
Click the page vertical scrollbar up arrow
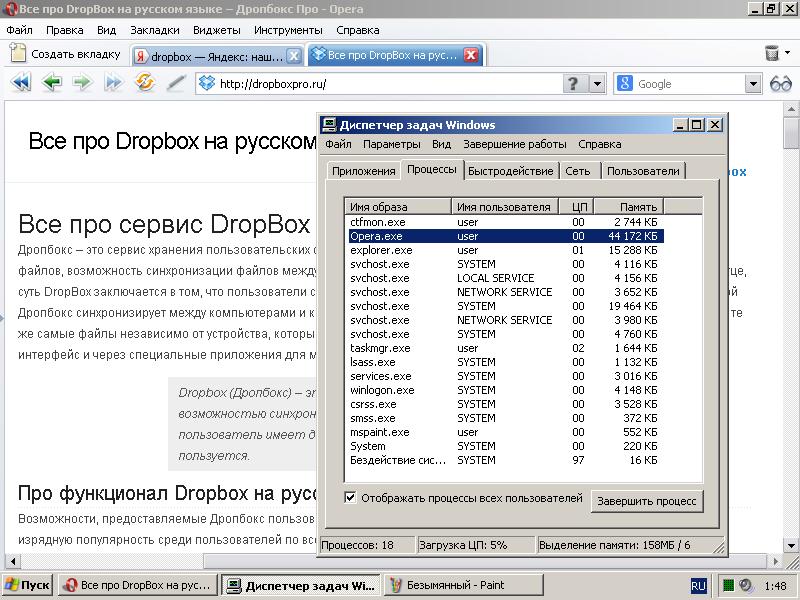pyautogui.click(x=791, y=109)
